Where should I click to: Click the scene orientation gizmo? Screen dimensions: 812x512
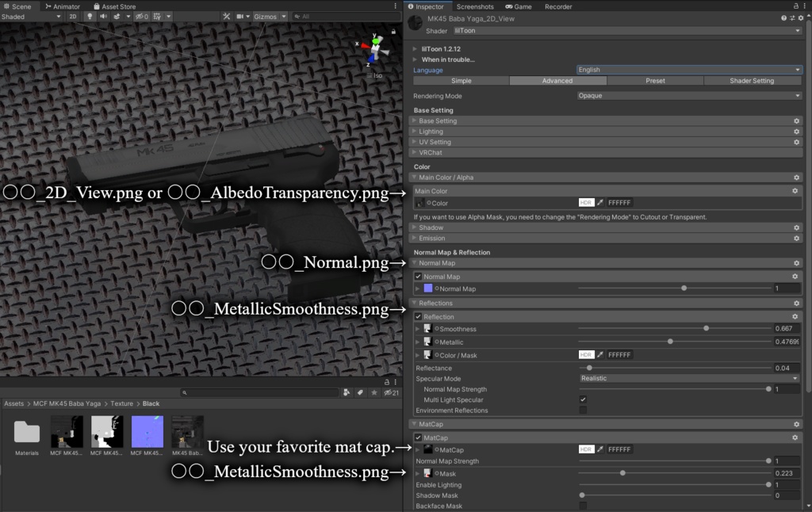tap(374, 50)
